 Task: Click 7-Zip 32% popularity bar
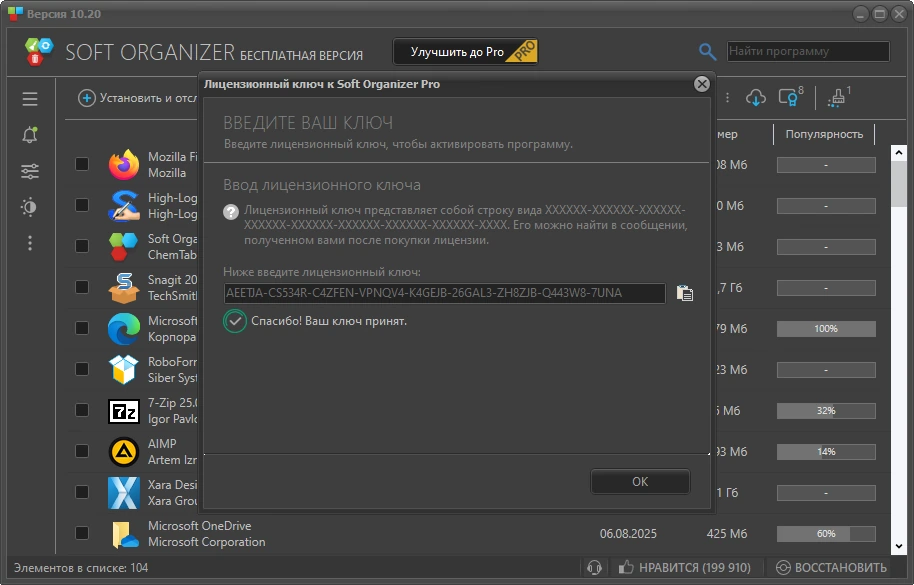[x=826, y=411]
